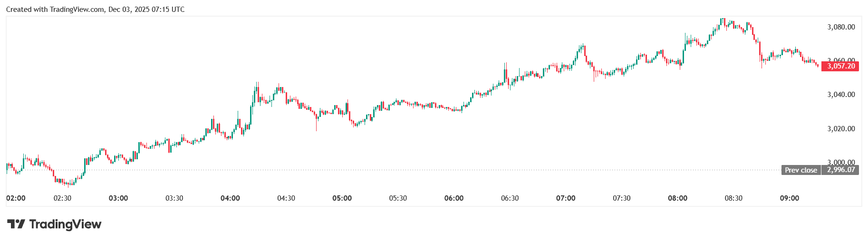
Task: Click the 07:00 time axis label
Action: [566, 198]
